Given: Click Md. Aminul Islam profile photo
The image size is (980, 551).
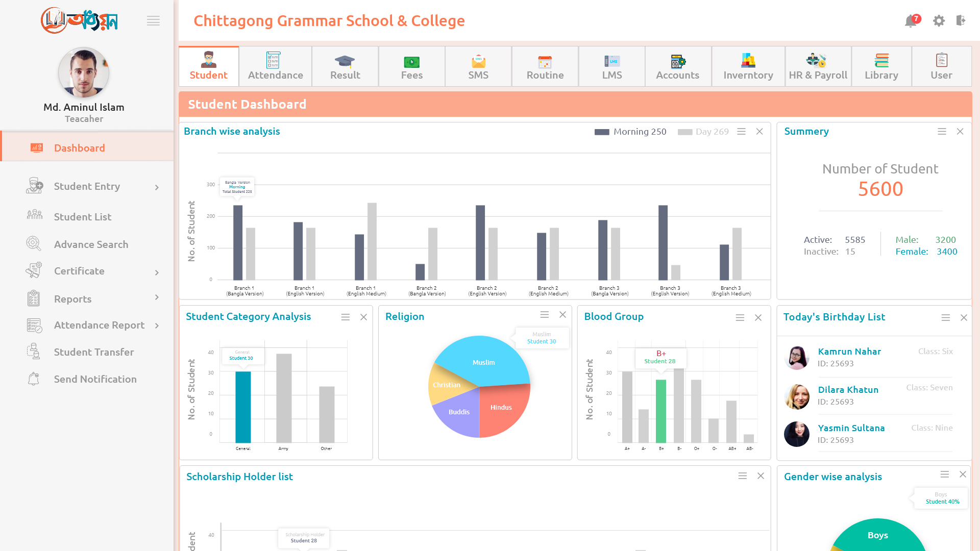Looking at the screenshot, I should [84, 72].
